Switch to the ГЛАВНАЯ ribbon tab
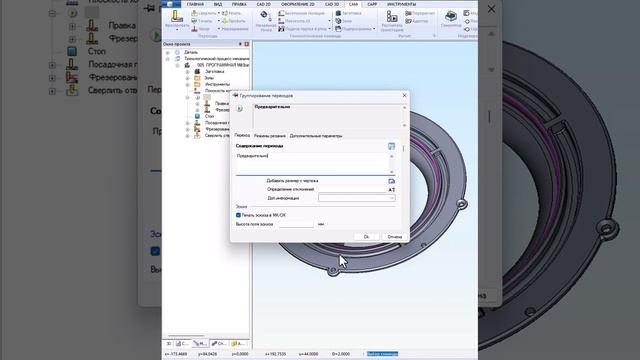Viewport: 640px width, 360px height. pyautogui.click(x=195, y=4)
